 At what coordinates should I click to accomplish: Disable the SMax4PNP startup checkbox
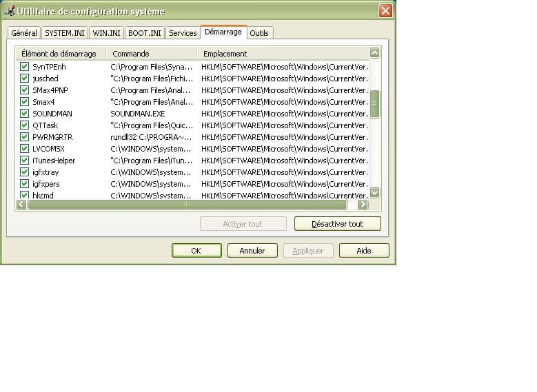click(24, 90)
